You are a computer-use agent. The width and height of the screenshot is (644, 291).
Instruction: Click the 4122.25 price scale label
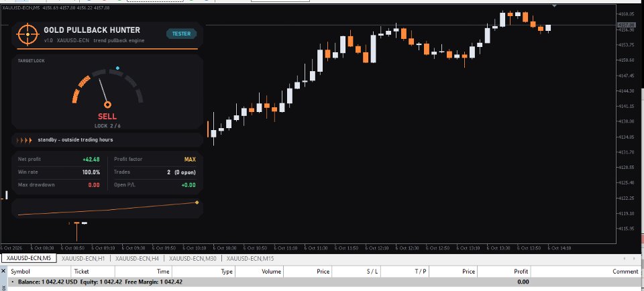tap(626, 198)
